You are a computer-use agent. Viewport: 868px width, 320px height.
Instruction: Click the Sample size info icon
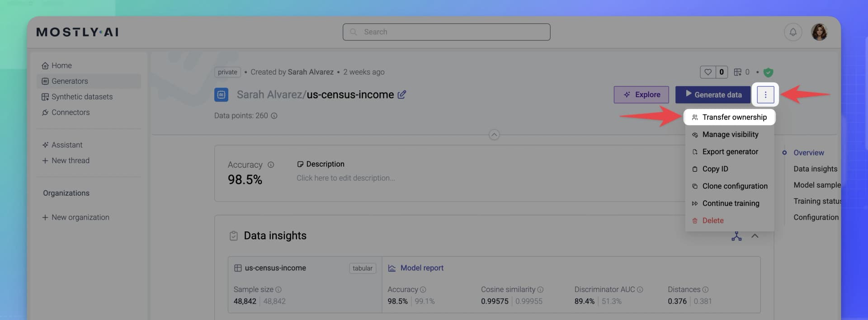[x=278, y=290]
